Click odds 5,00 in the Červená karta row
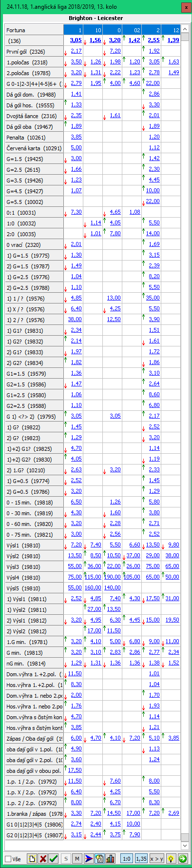 point(77,147)
